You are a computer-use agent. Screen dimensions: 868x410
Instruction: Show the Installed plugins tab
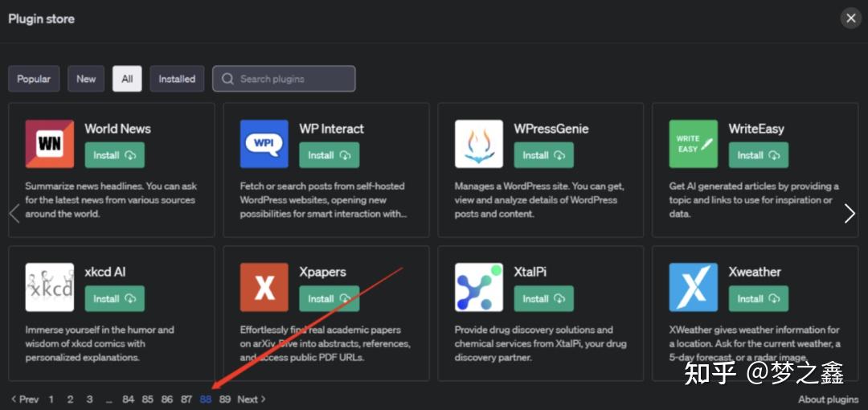[x=177, y=79]
